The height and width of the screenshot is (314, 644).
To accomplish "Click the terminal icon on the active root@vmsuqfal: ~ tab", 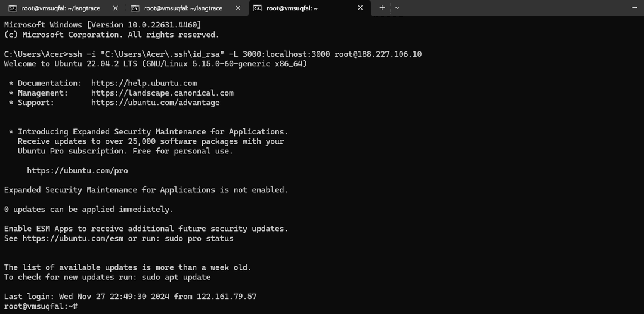I will 258,8.
